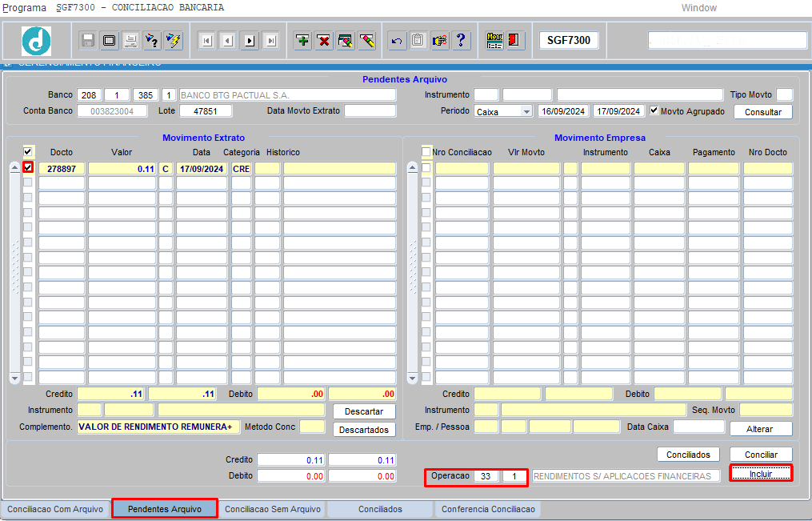Click the blue undo arrow icon

point(397,40)
